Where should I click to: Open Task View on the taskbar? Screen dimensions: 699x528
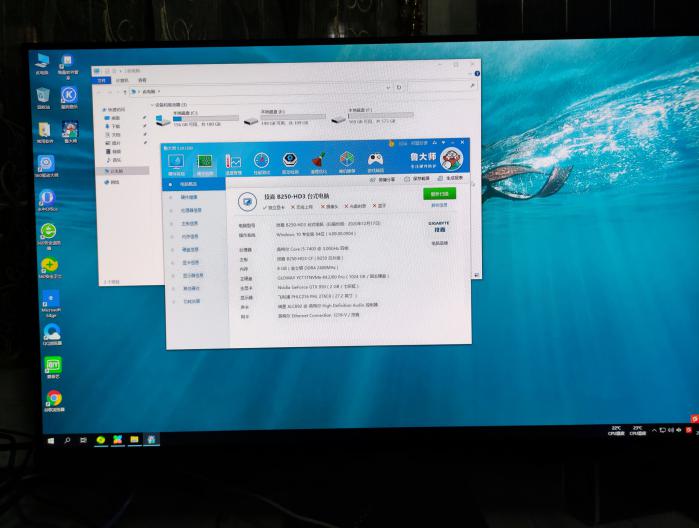(x=83, y=440)
